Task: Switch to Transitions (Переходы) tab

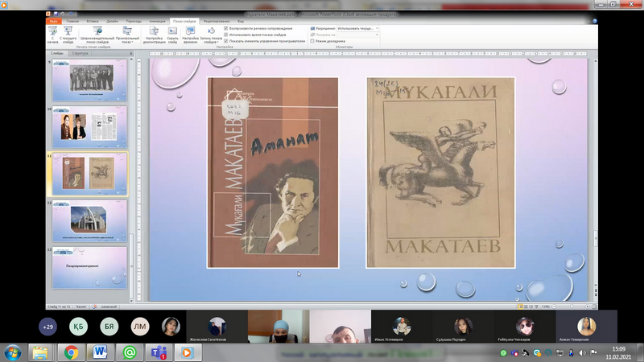Action: (x=134, y=21)
